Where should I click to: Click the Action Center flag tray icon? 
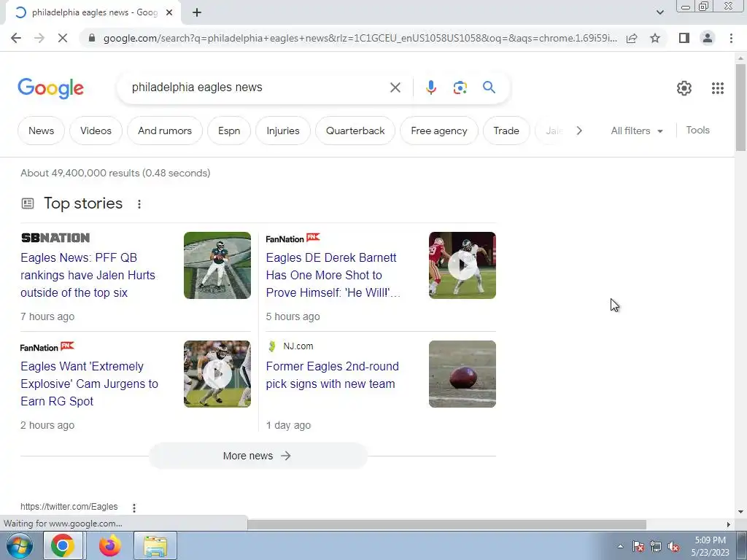638,546
